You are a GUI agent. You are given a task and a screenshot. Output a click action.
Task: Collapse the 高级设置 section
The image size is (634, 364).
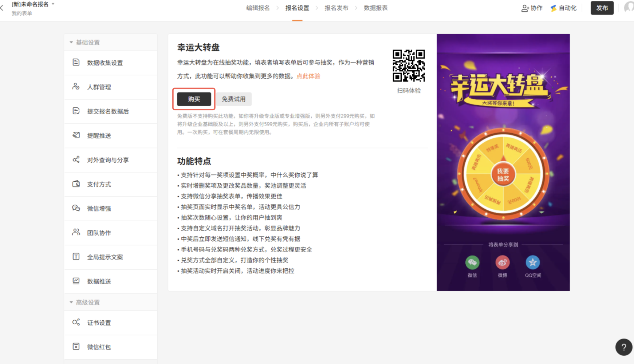coord(71,302)
